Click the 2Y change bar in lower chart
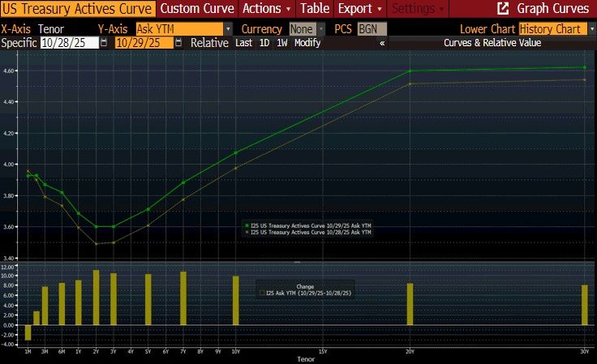 click(97, 298)
